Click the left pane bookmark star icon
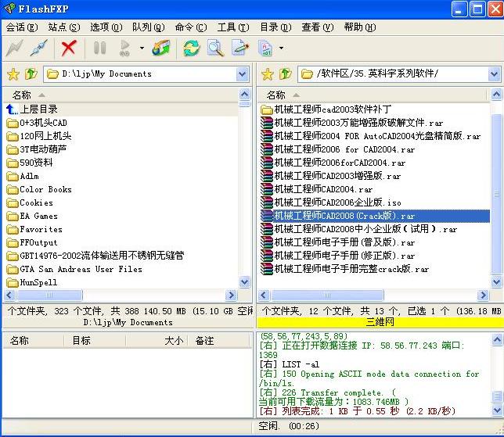Viewport: 504px width, 437px height. [x=13, y=74]
